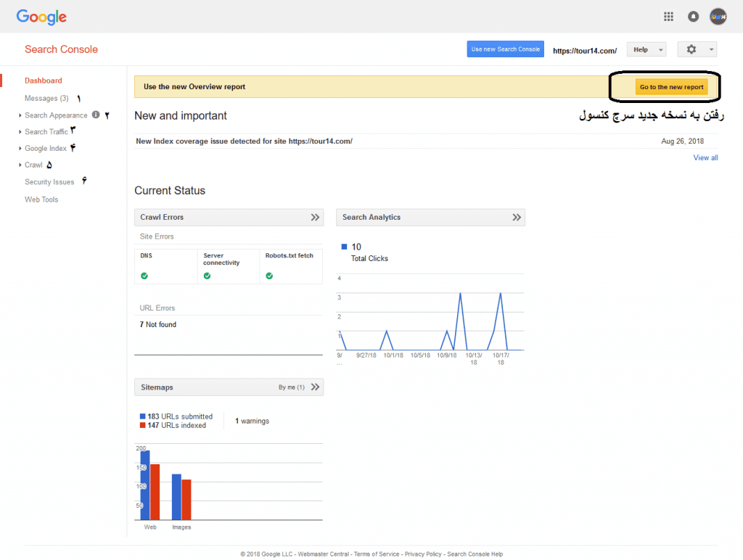Click the 1 warnings sitemap text
743x560 pixels.
(252, 421)
